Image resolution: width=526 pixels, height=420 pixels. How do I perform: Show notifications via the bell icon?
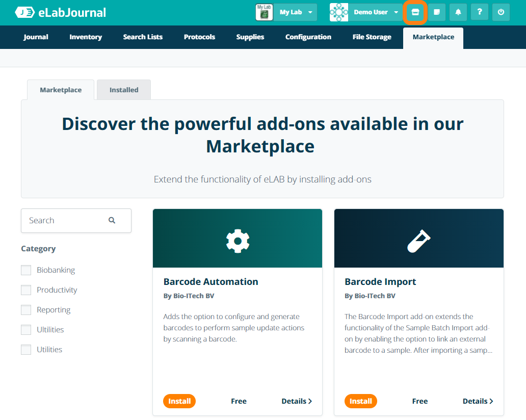coord(458,12)
